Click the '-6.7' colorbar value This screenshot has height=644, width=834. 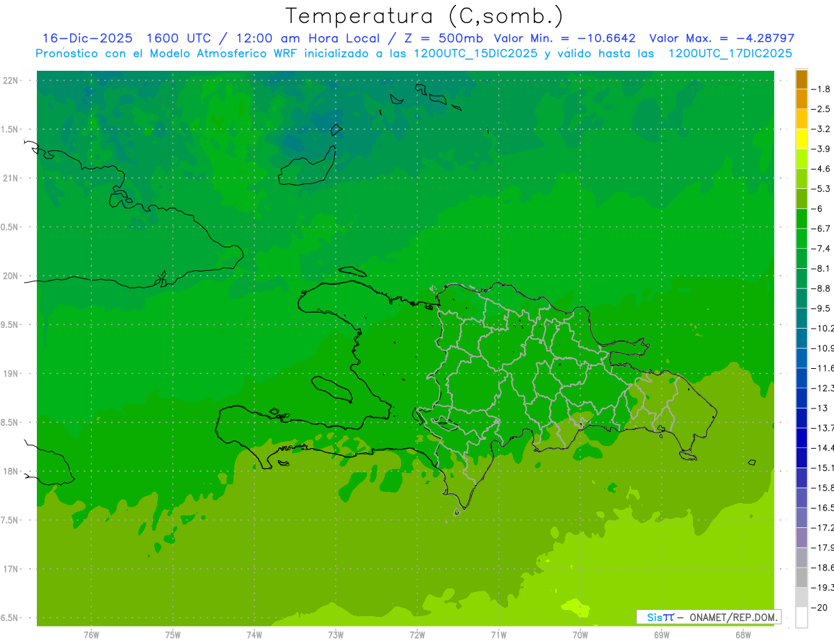(822, 228)
